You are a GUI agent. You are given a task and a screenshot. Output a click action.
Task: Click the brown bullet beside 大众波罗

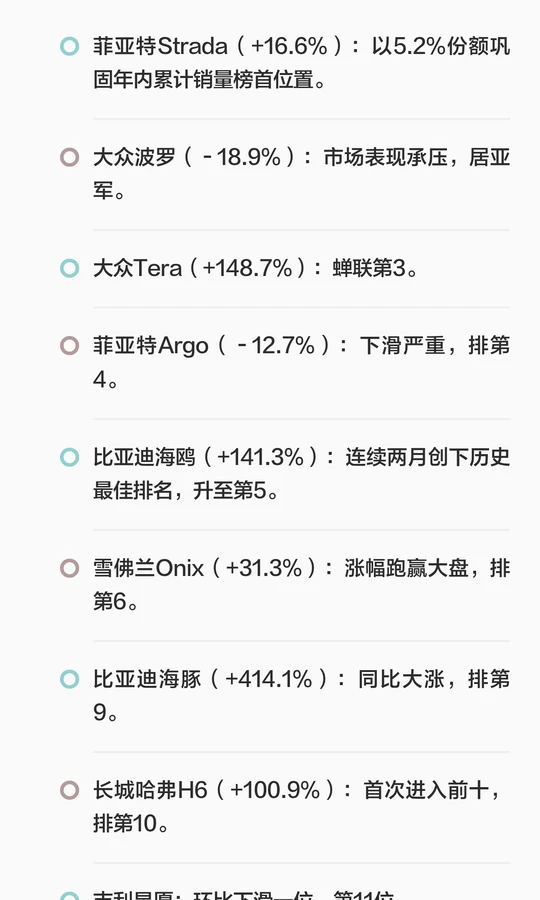click(x=69, y=157)
